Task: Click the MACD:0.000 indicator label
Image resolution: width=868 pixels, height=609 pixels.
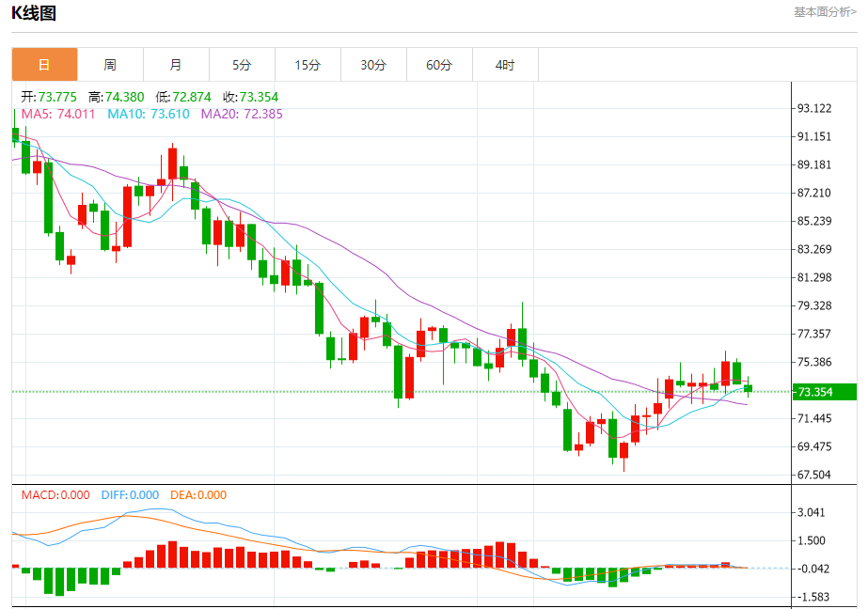Action: 55,495
